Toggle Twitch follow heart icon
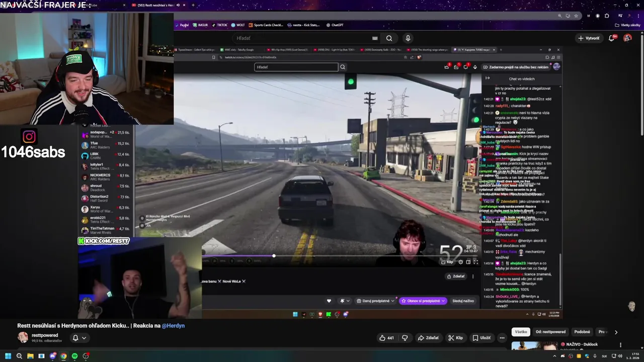 pos(329,301)
